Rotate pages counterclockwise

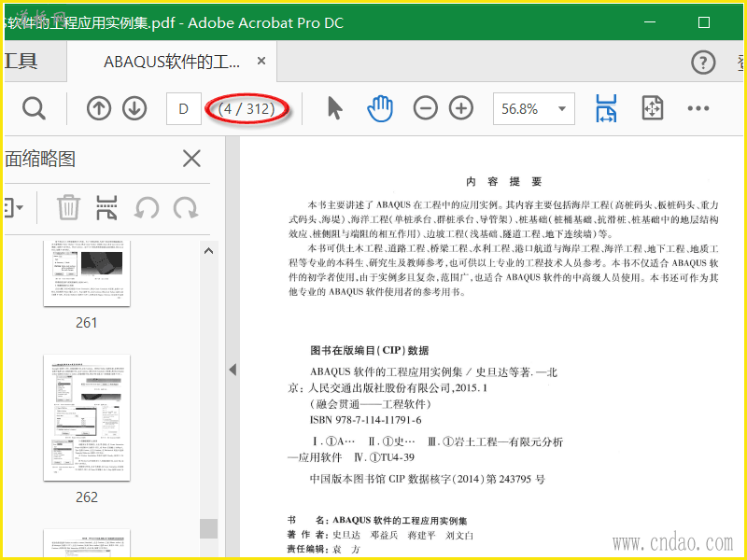[x=147, y=207]
